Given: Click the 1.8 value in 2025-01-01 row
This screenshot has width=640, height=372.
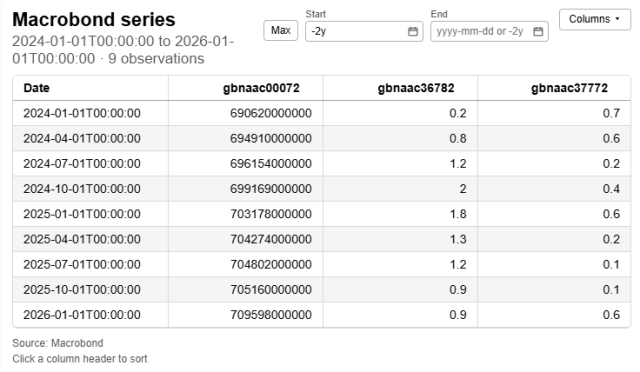Looking at the screenshot, I should pos(458,214).
